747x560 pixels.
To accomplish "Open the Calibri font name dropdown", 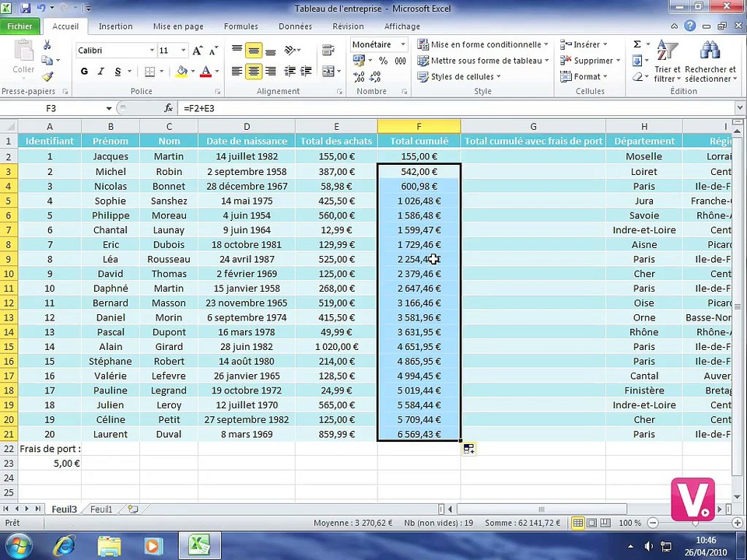I will (x=152, y=51).
